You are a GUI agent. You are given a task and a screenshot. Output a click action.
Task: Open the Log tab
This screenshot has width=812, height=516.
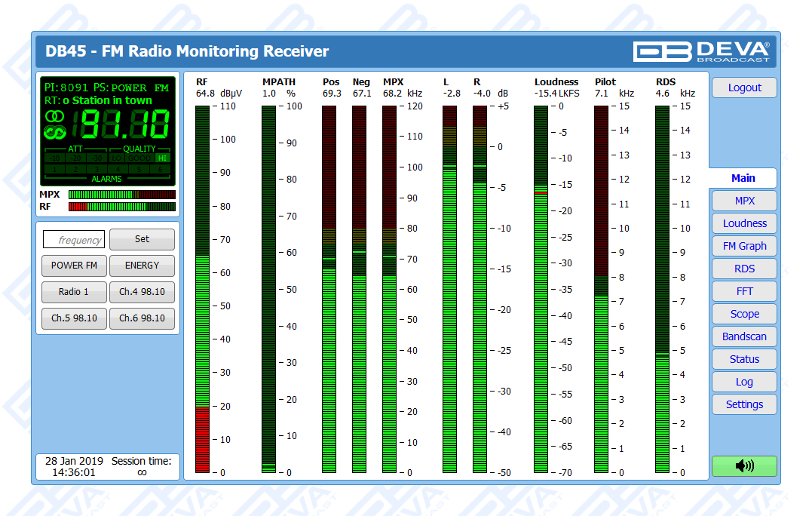coord(743,382)
